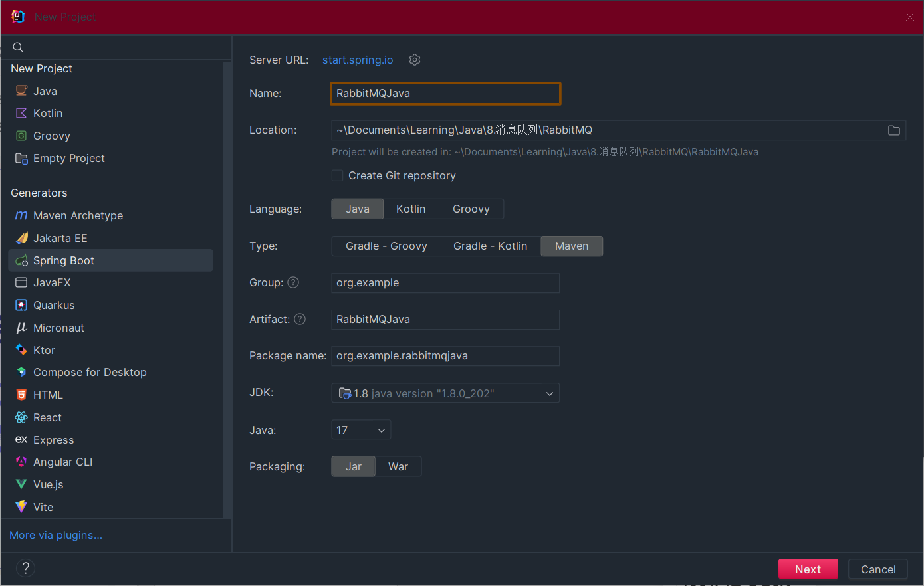Click the Vue.js generator icon
Screen dimensions: 924x586
pos(21,484)
